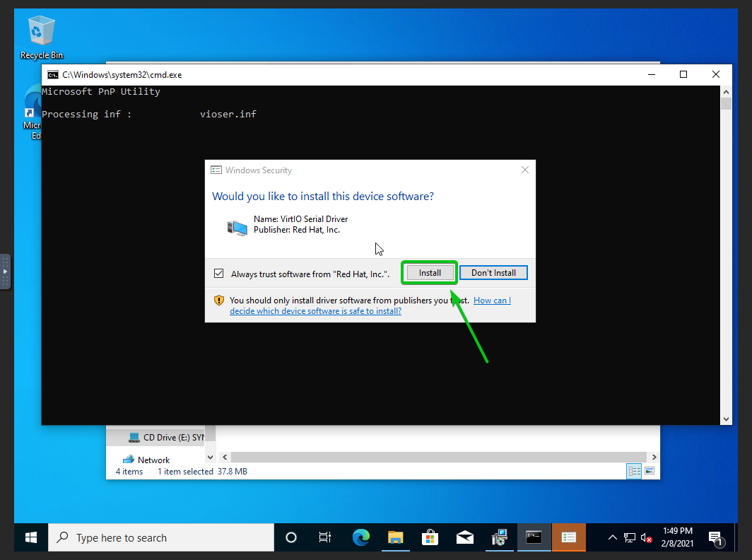Switch to the Command Prompt taskbar item
The height and width of the screenshot is (560, 752).
[x=534, y=538]
